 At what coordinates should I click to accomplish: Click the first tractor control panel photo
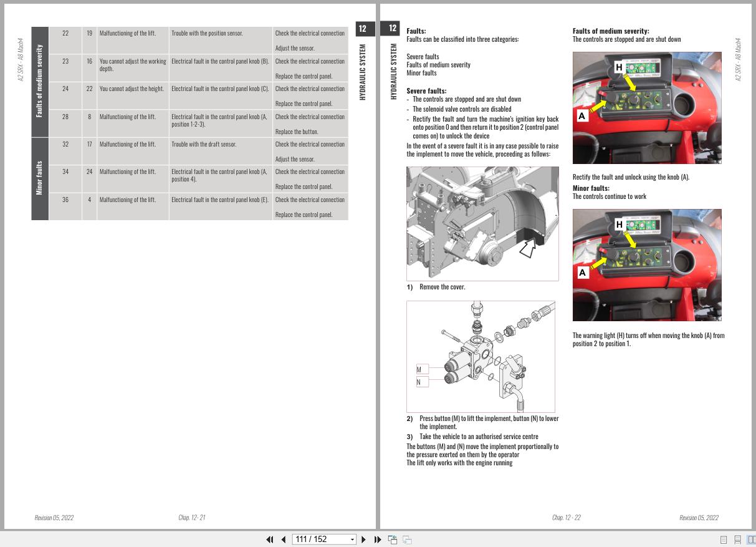click(x=647, y=108)
